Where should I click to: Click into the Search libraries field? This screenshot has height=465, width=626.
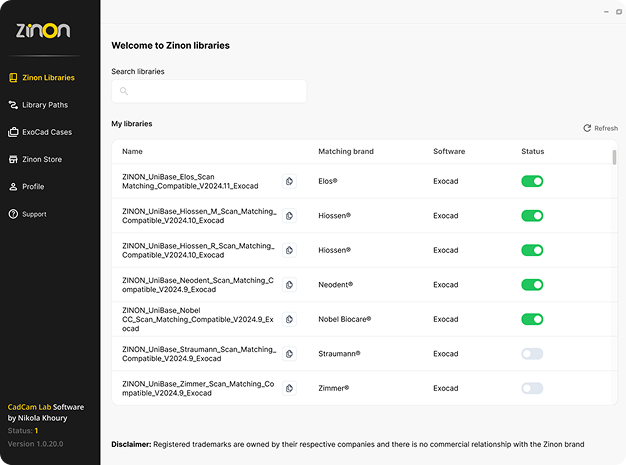(x=209, y=91)
